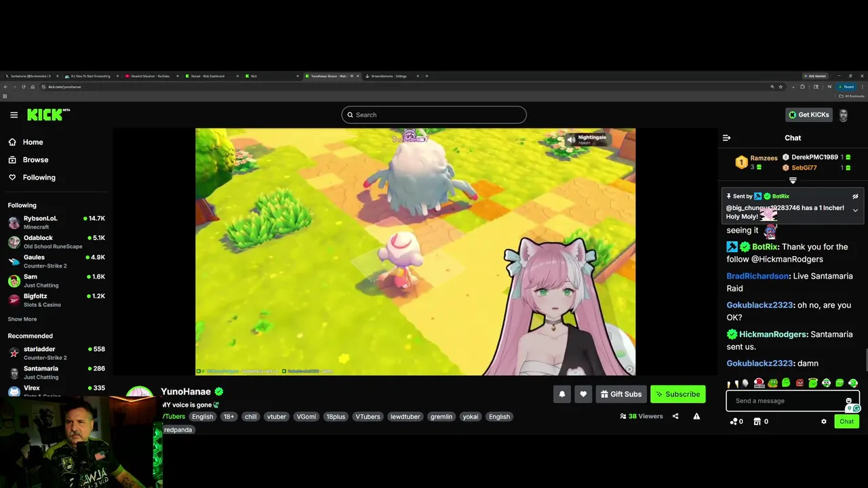Select the chill tag
Screen dimensions: 868x488
coord(250,417)
